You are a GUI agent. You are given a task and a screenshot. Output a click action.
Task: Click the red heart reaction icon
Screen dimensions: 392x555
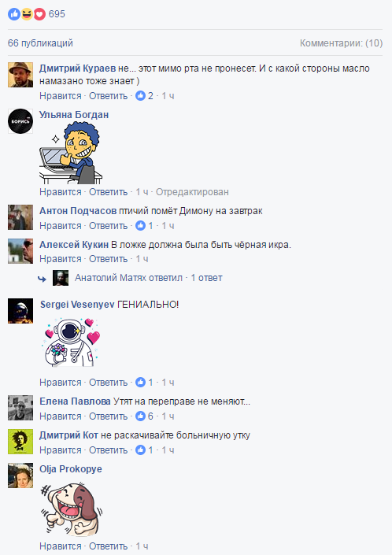point(39,14)
